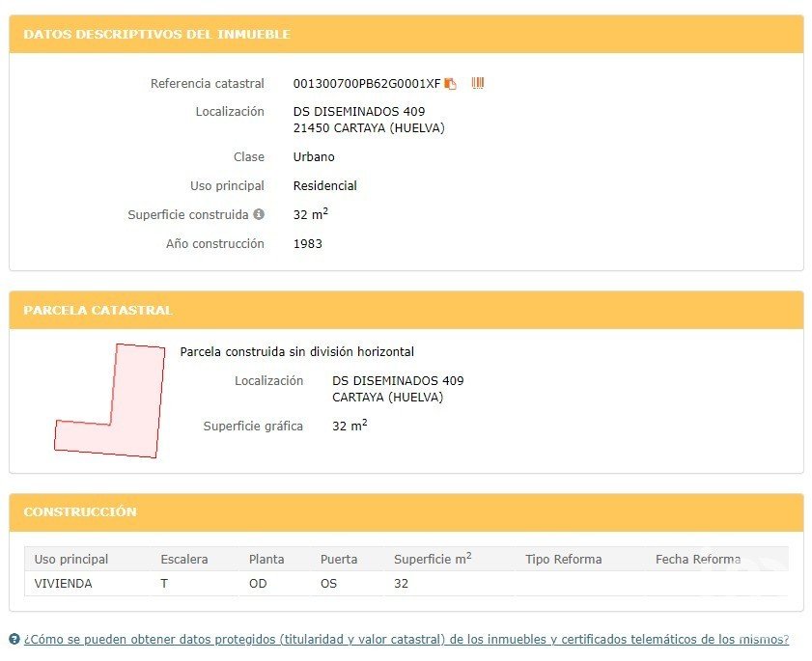Select the VIVIENDA table cell

[63, 584]
